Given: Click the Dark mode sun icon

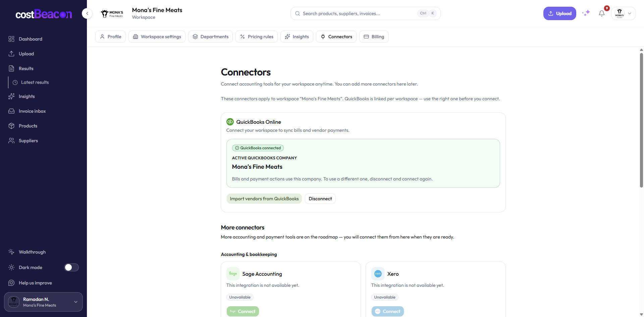Looking at the screenshot, I should pos(11,267).
